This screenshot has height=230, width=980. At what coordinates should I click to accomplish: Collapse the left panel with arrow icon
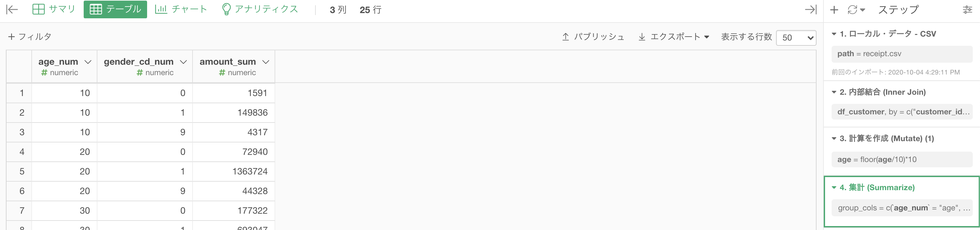[x=12, y=9]
